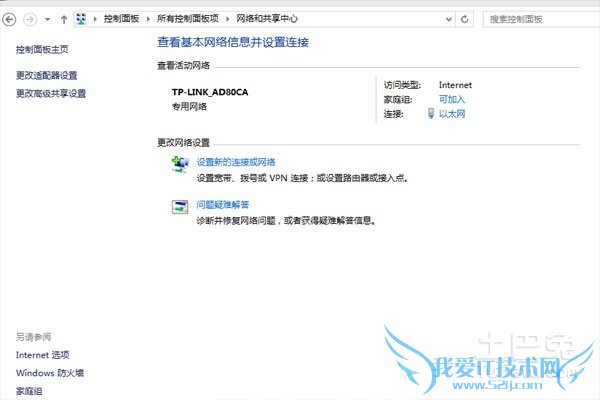This screenshot has width=600, height=400.
Task: Open Internet 选项 link
Action: 42,355
